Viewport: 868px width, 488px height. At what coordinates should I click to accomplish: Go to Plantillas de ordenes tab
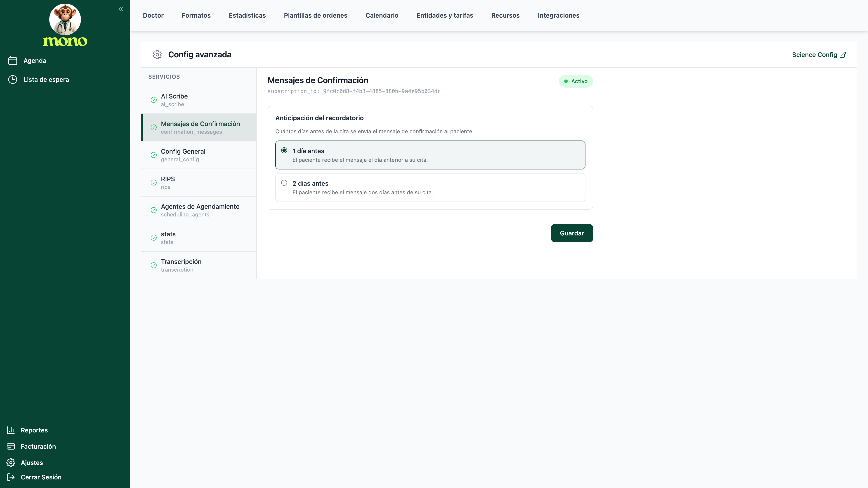point(315,16)
